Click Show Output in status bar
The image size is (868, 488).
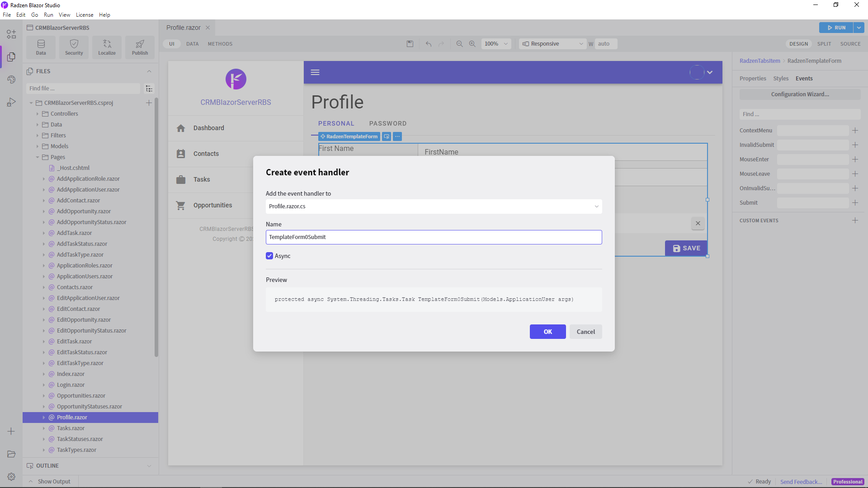54,482
